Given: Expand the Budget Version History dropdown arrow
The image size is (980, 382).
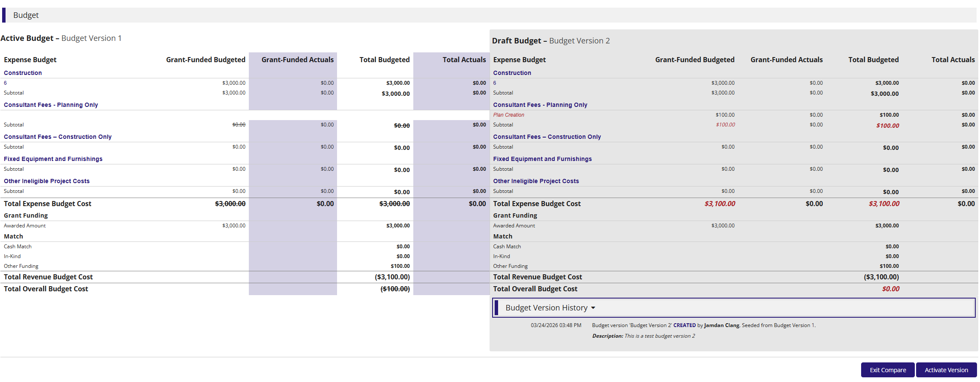Looking at the screenshot, I should [x=593, y=308].
